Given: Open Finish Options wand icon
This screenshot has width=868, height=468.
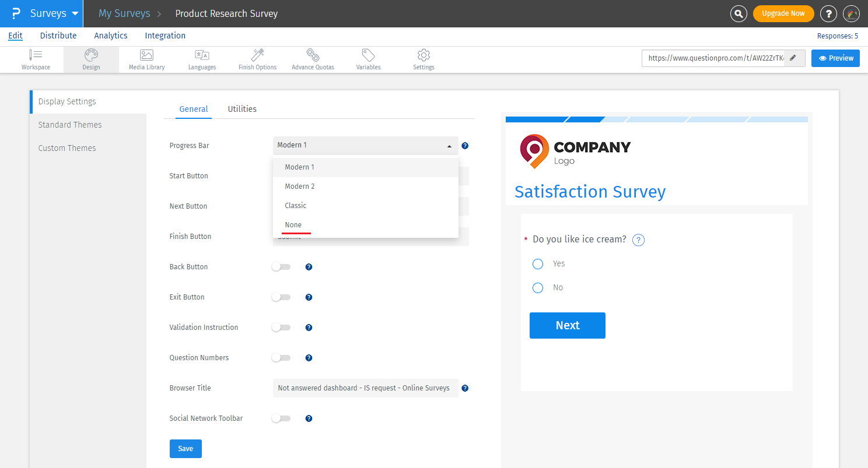Looking at the screenshot, I should [x=257, y=56].
